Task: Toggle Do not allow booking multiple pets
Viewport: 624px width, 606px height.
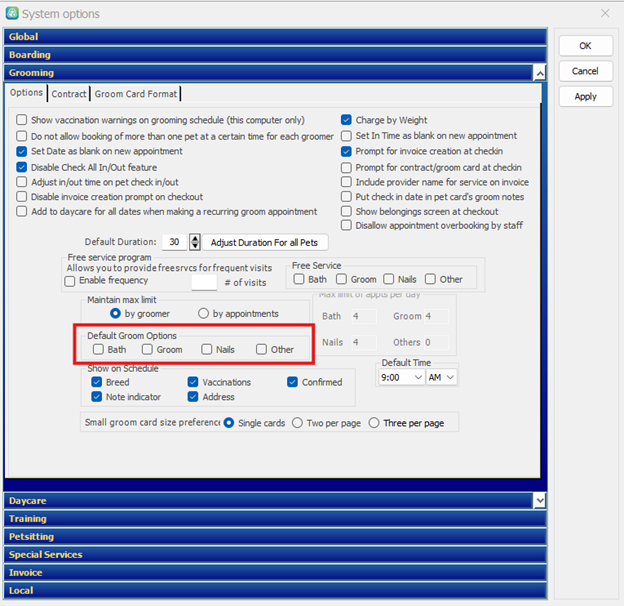Action: point(21,136)
